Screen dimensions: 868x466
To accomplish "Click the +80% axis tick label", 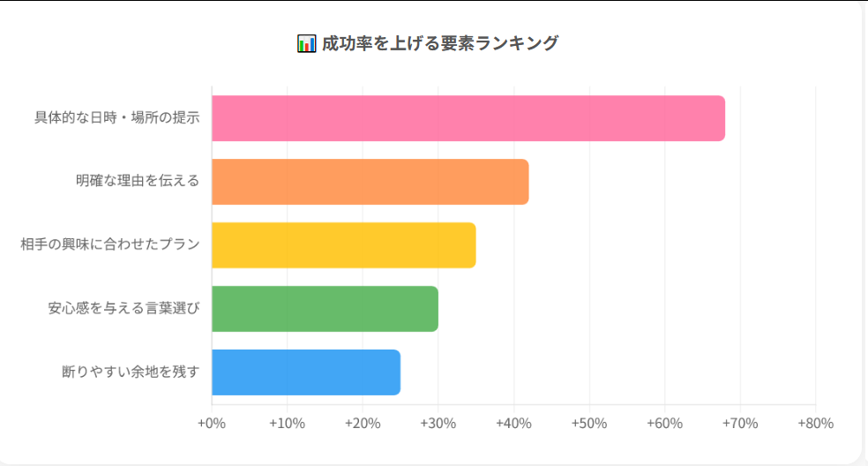I will click(x=815, y=423).
